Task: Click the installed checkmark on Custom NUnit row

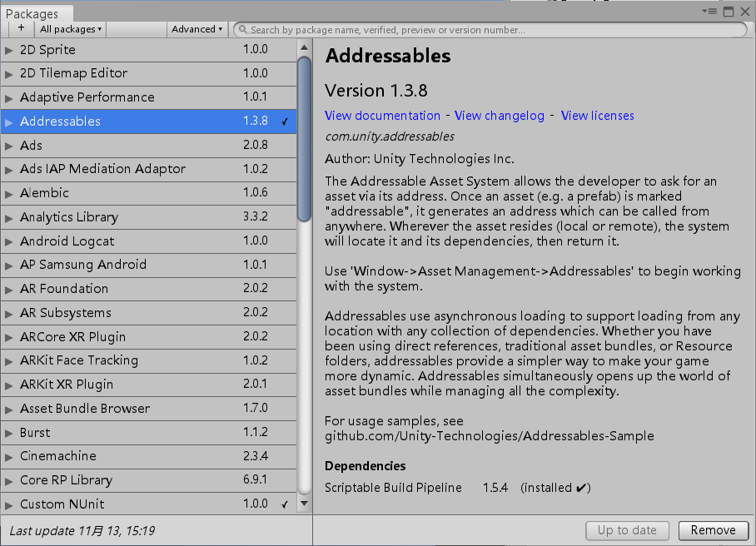Action: (x=285, y=504)
